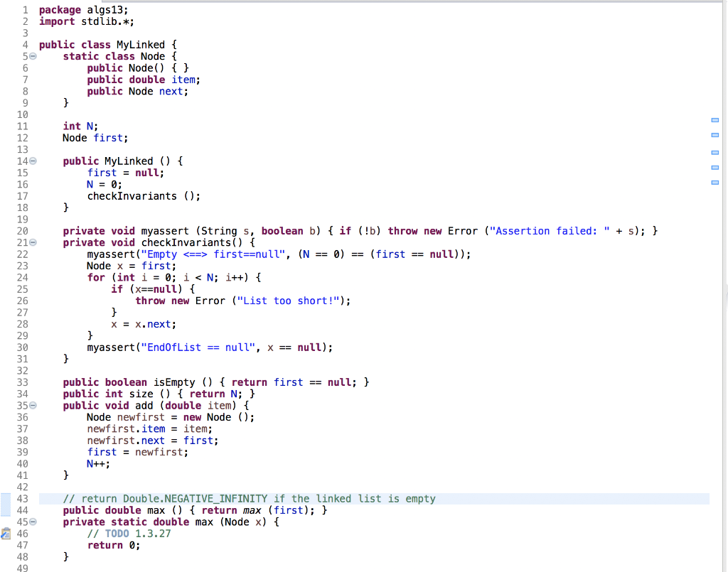Click the middle overview ruler marker

[x=715, y=151]
